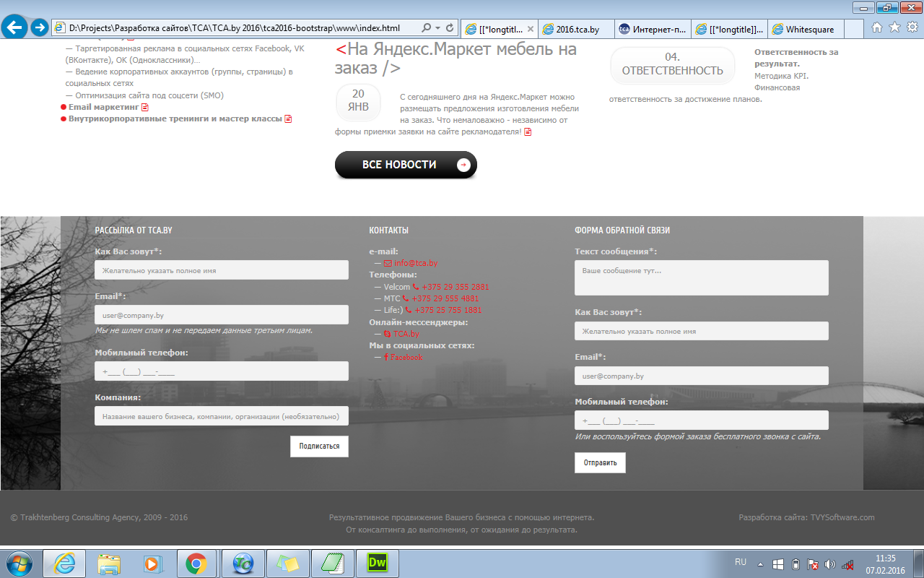The width and height of the screenshot is (924, 578).
Task: Open the Action Center flag tray icon
Action: (812, 564)
